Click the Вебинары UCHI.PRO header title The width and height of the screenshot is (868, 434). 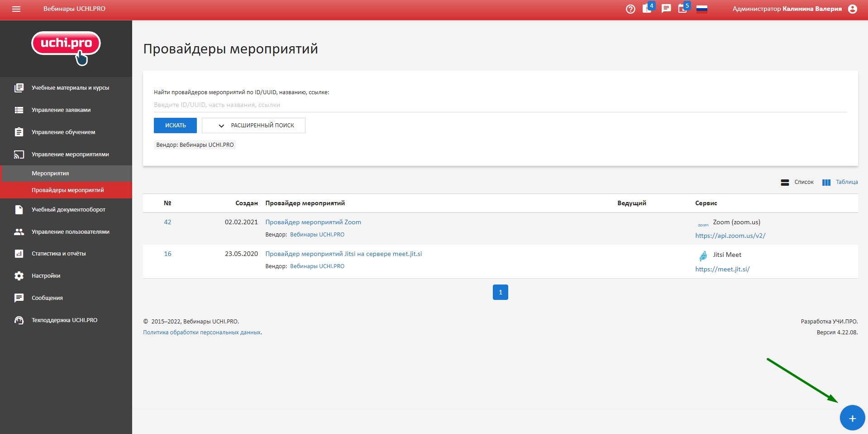click(x=74, y=9)
